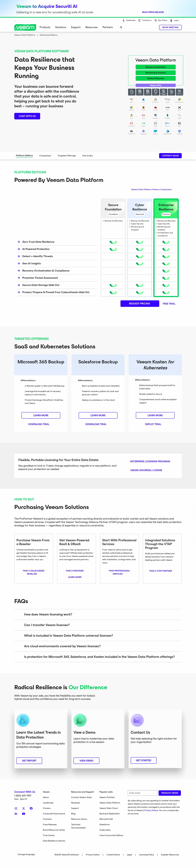The image size is (196, 868).
Task: Open Buy Online via shopping cart icon
Action: tap(156, 20)
